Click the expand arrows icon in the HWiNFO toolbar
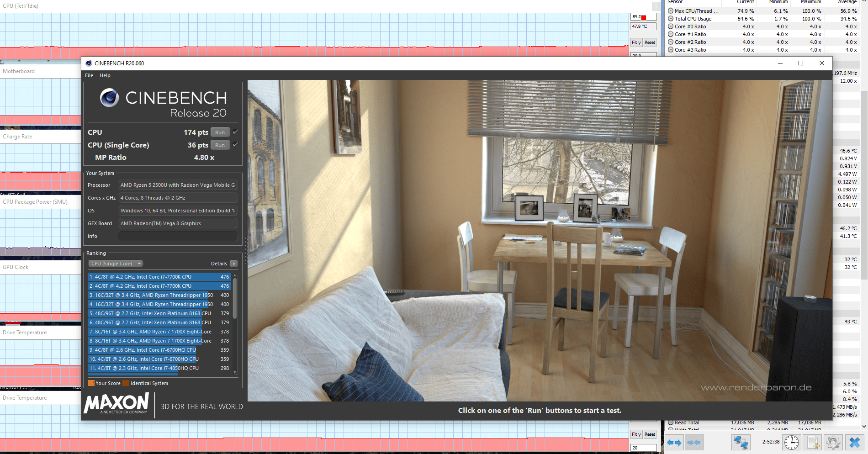 [674, 443]
